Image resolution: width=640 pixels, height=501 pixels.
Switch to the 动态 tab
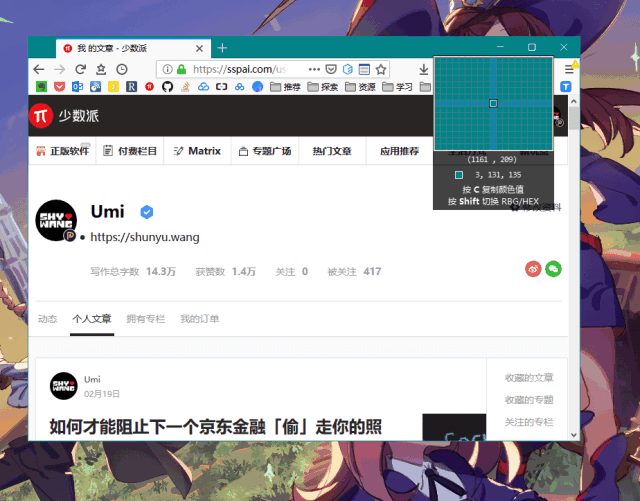[x=47, y=319]
